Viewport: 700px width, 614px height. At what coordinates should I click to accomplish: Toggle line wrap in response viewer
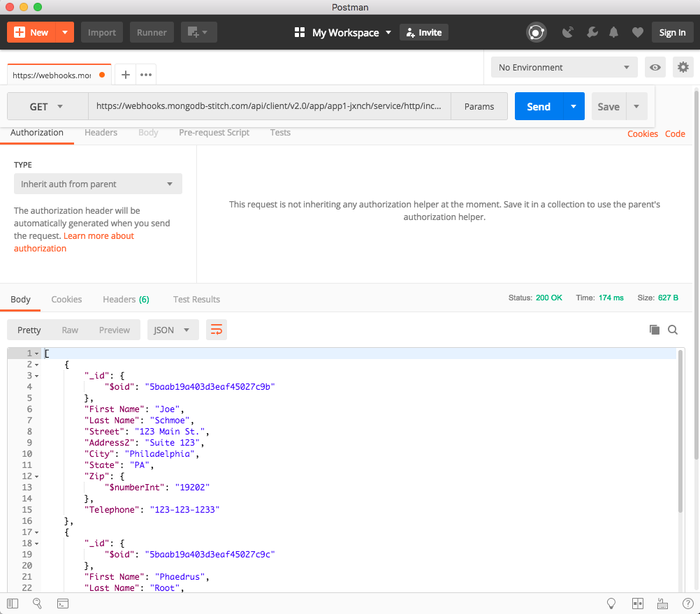click(x=217, y=330)
